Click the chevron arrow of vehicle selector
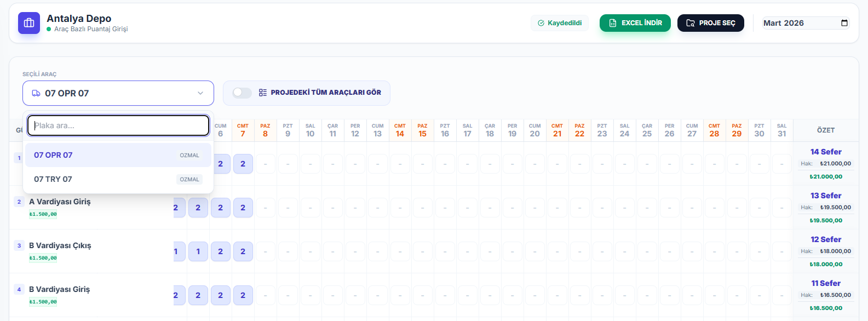The height and width of the screenshot is (321, 868). pos(200,93)
